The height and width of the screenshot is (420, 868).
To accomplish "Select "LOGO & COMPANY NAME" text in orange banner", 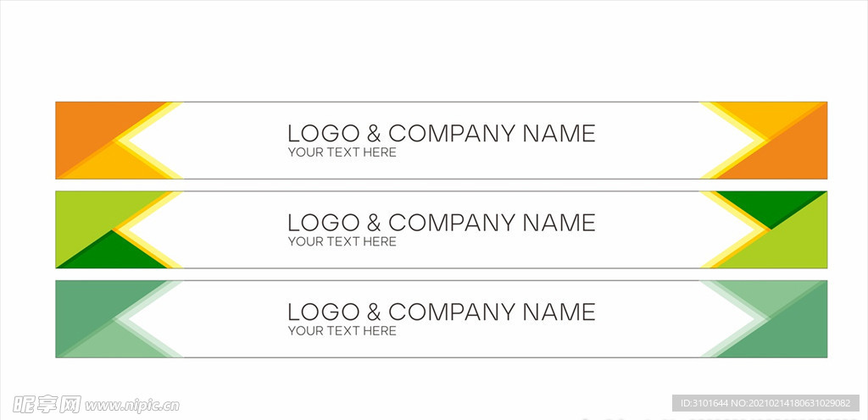I will pos(441,133).
